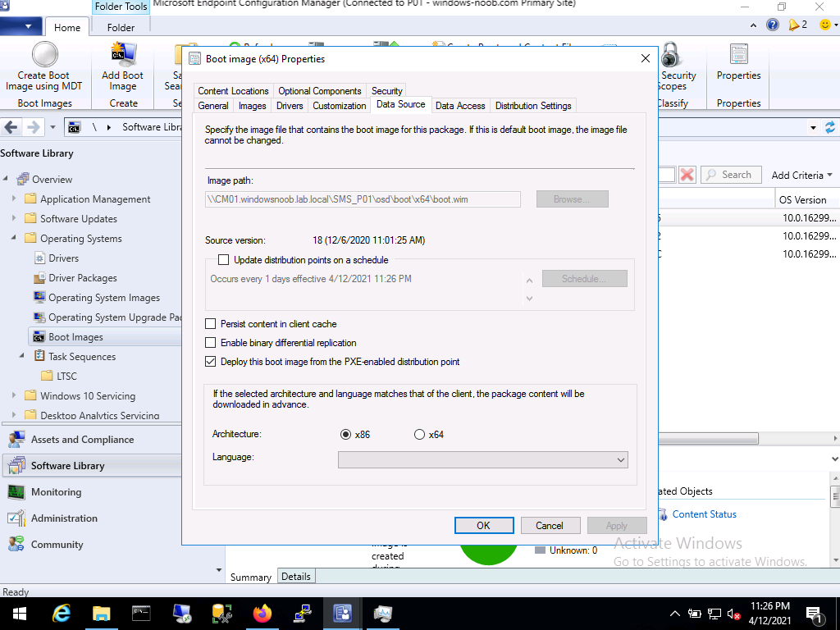Open the Content Status link

[704, 514]
